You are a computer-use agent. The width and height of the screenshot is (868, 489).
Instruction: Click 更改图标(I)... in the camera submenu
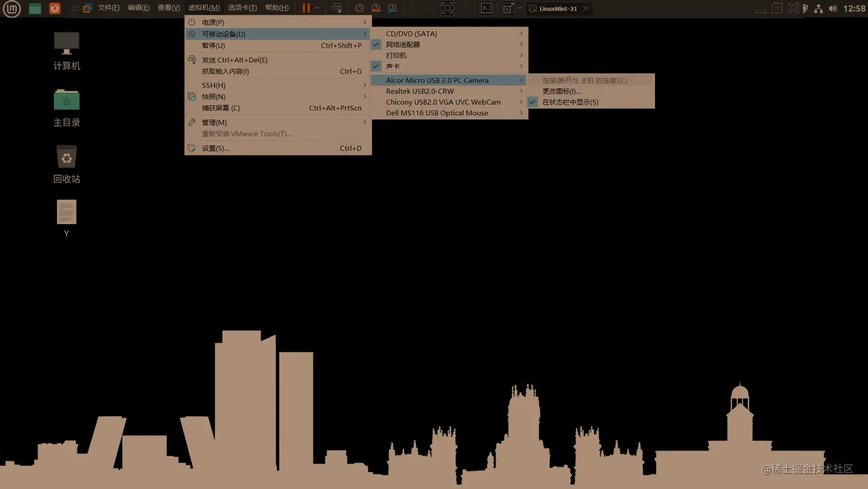[561, 91]
